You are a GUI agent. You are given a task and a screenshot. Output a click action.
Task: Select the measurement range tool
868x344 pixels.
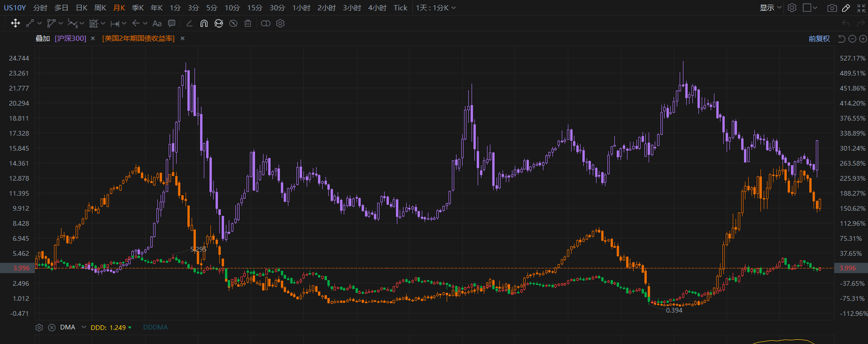[115, 23]
